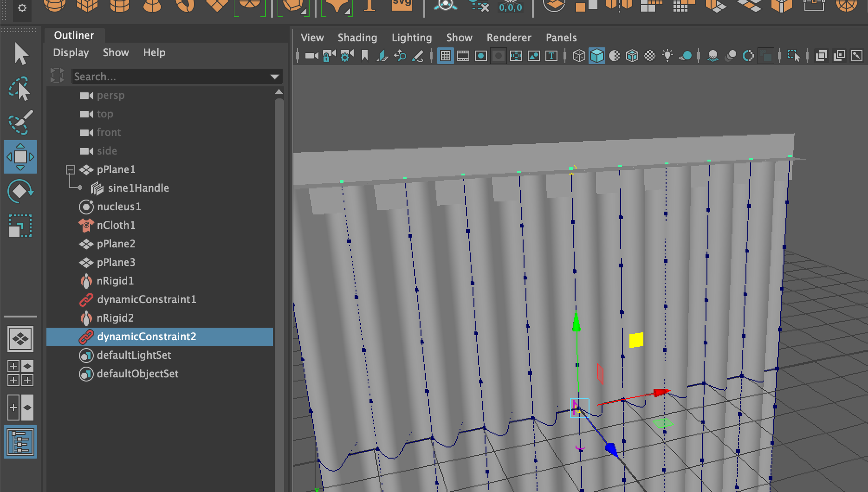868x492 pixels.
Task: Switch to the Scale tool
Action: 20,226
